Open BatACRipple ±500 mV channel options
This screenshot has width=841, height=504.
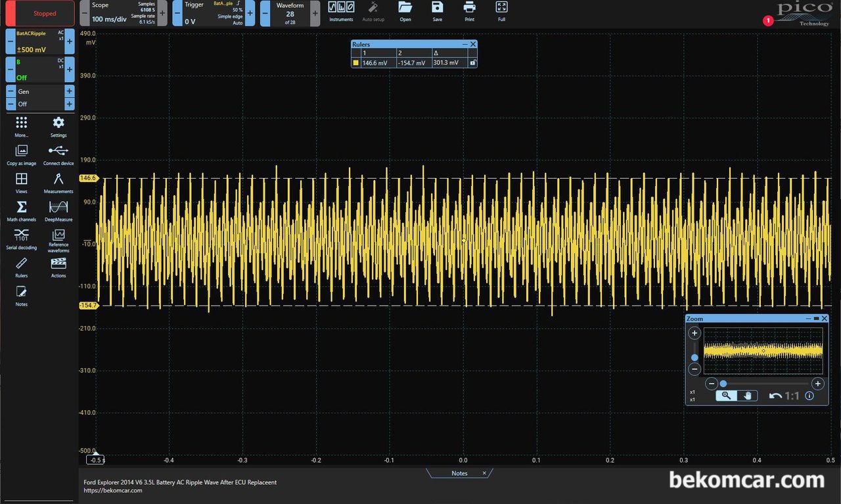[40, 41]
